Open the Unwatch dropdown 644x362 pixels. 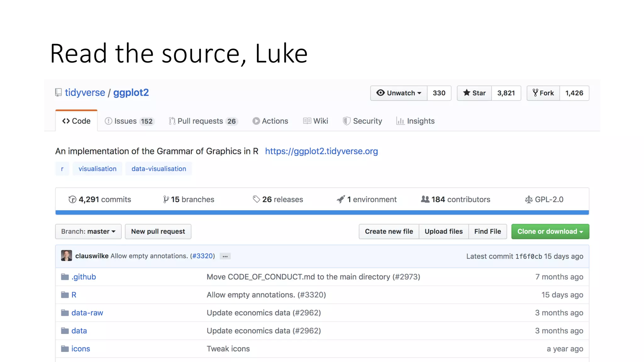(399, 93)
